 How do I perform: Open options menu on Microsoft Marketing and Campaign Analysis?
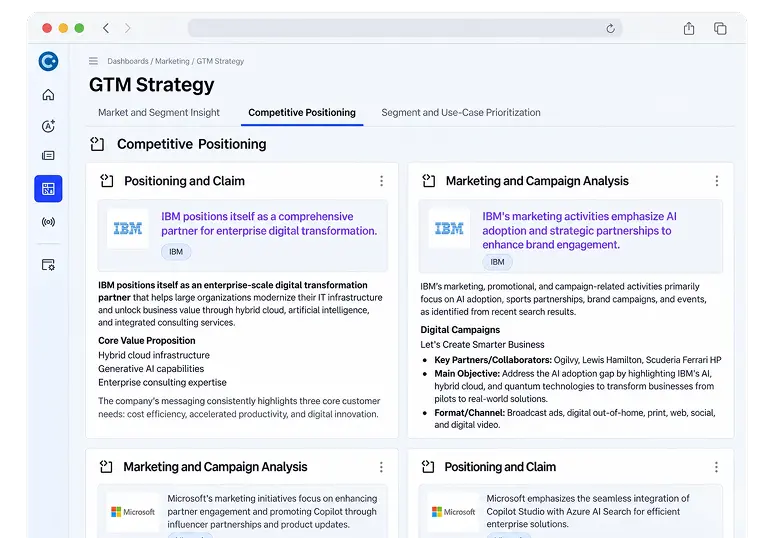tap(381, 467)
